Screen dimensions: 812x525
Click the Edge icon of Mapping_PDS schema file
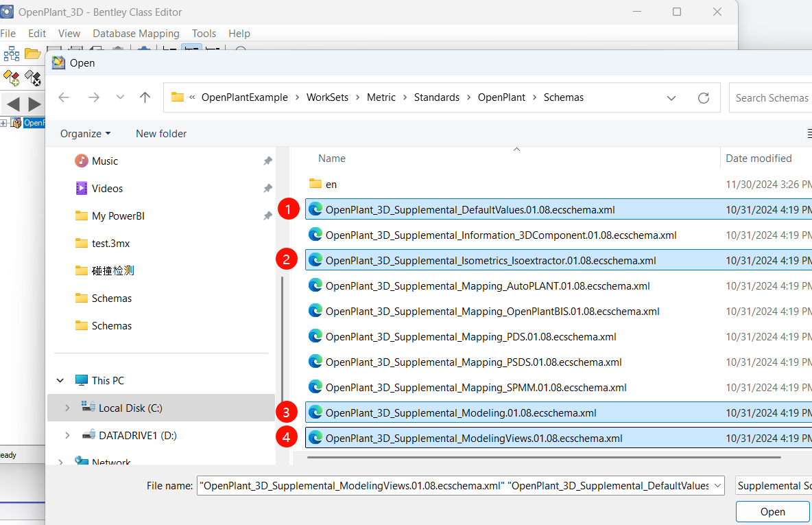tap(315, 336)
